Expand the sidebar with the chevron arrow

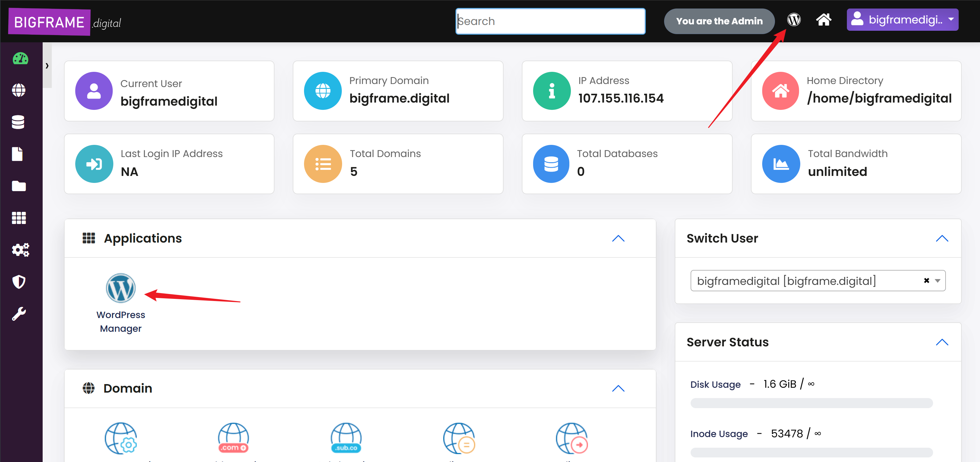47,65
